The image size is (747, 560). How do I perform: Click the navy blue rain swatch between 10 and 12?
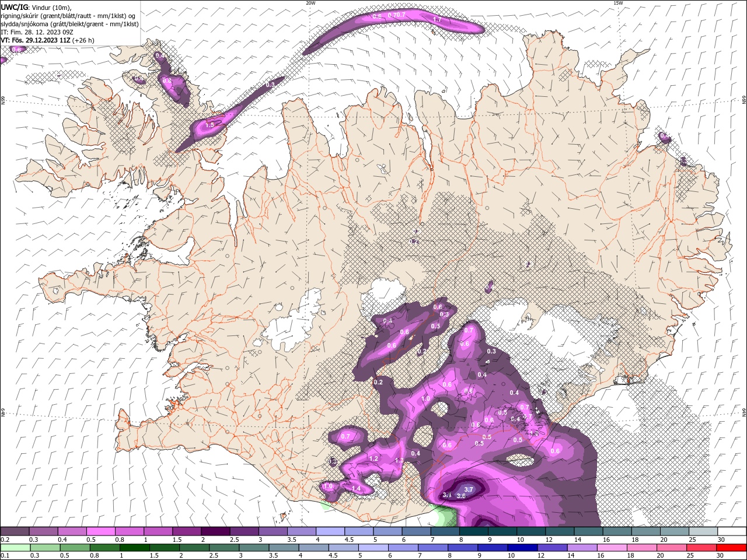tap(522, 547)
